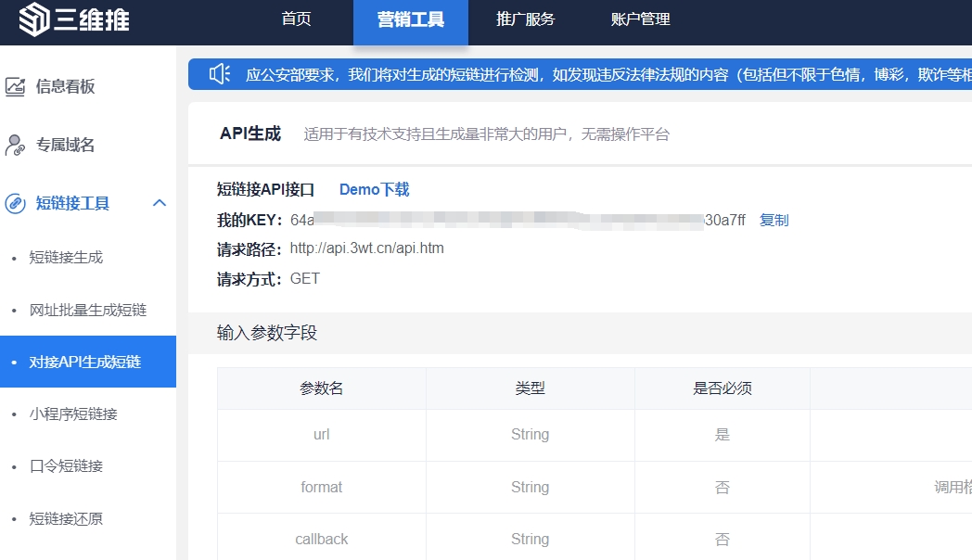Select the 对接API生成短链 sidebar item
Image resolution: width=972 pixels, height=560 pixels.
(x=85, y=363)
